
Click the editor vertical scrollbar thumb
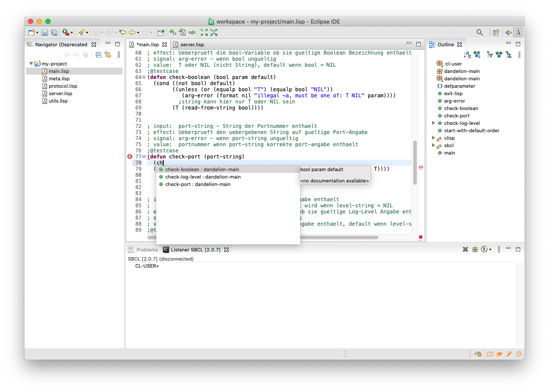click(x=415, y=162)
